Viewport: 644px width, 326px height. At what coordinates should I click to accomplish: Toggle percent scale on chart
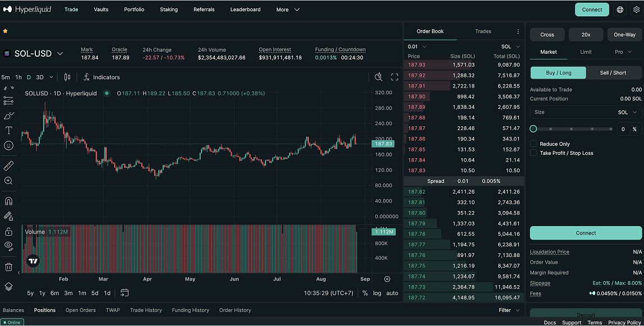(365, 293)
